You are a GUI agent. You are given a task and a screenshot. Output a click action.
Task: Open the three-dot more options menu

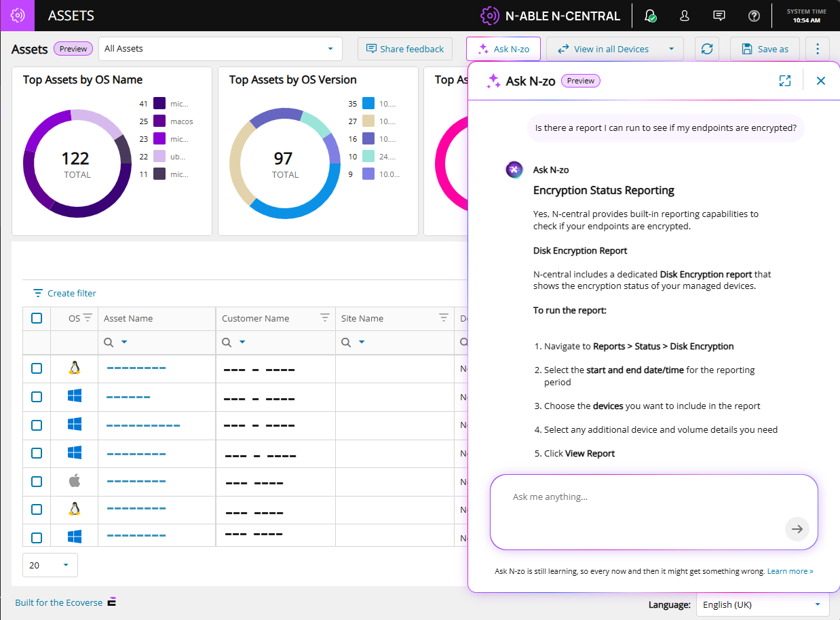(818, 49)
